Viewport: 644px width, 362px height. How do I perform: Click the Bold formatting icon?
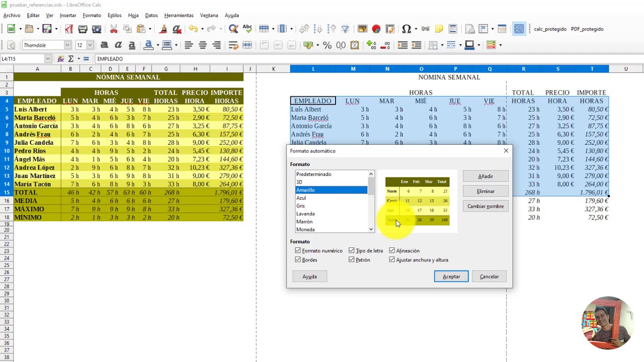coord(104,45)
